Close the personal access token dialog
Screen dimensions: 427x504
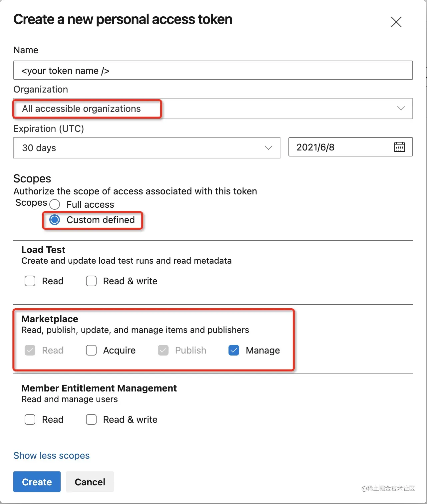click(x=396, y=22)
